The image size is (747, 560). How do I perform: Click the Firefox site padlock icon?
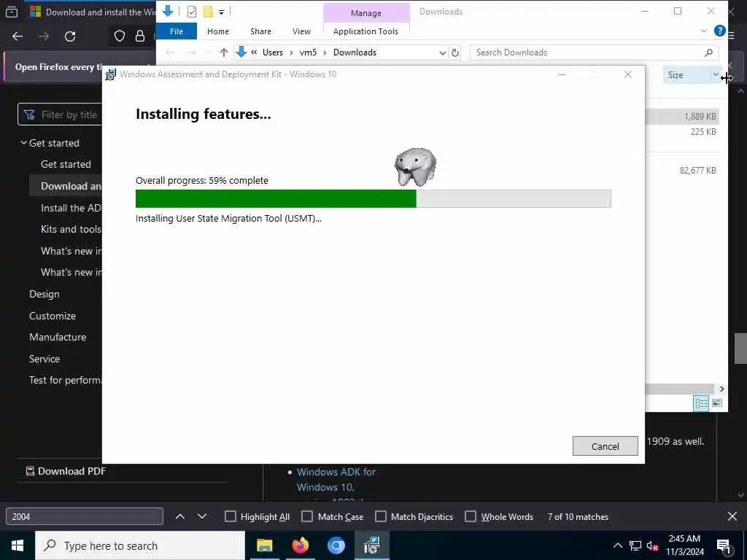(140, 36)
